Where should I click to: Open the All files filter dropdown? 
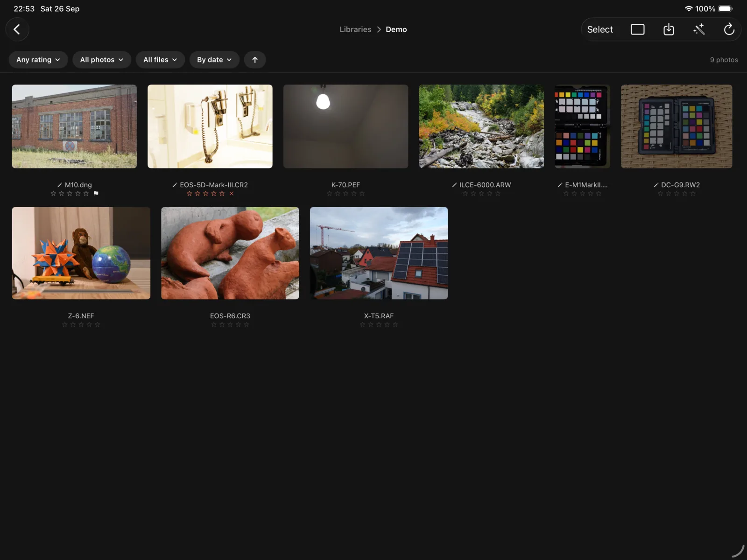tap(160, 60)
